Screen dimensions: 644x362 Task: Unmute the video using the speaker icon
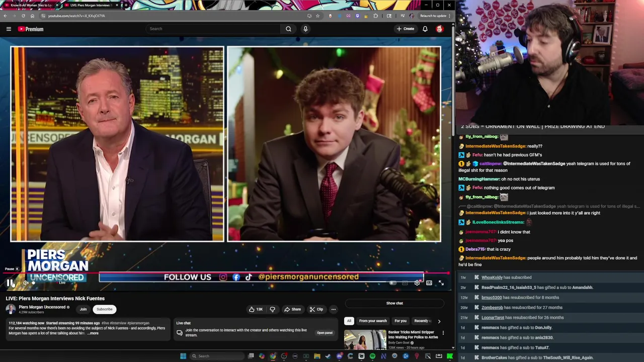(x=26, y=283)
